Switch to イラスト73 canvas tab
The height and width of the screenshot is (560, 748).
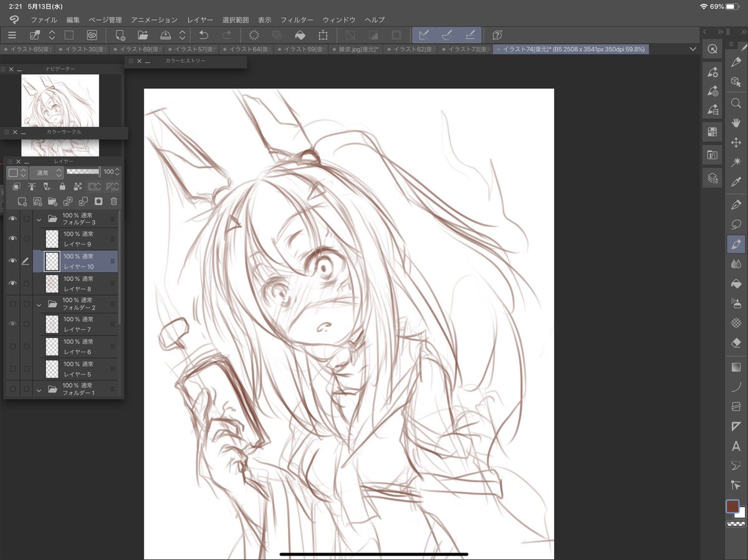pos(466,49)
